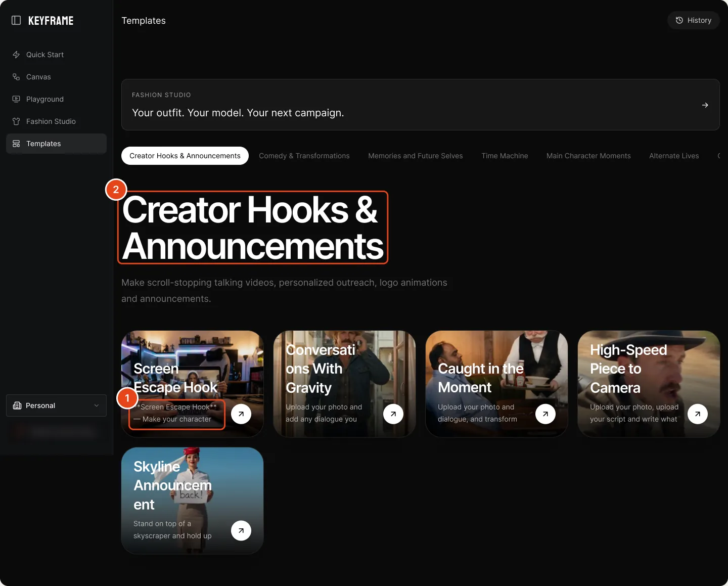
Task: Click the Fashion Studio shirt icon
Action: (16, 121)
